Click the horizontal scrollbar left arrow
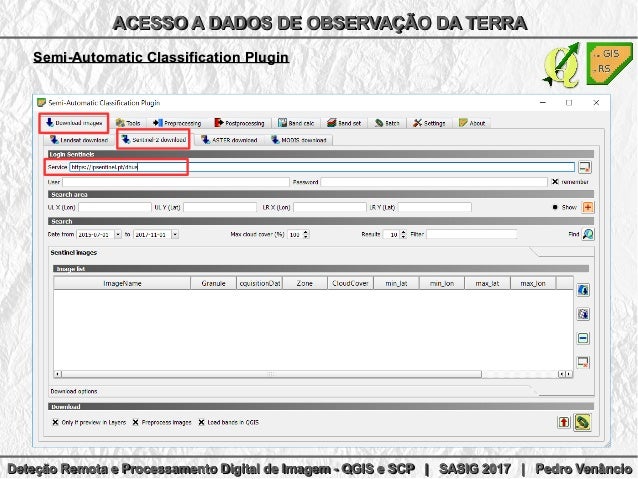This screenshot has height=479, width=638. [58, 374]
